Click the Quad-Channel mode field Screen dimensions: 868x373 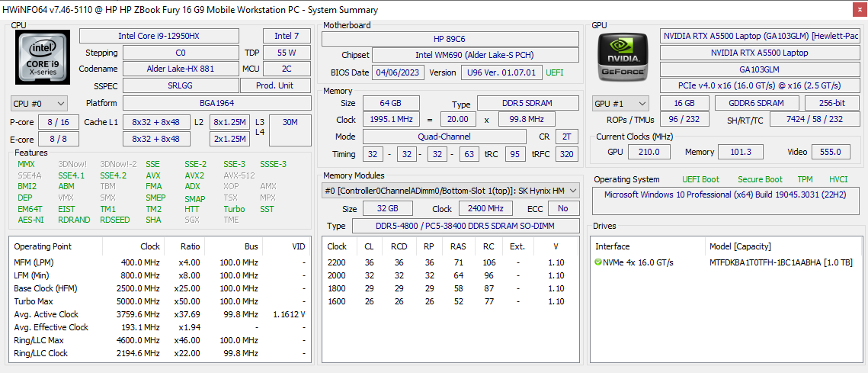click(x=444, y=137)
